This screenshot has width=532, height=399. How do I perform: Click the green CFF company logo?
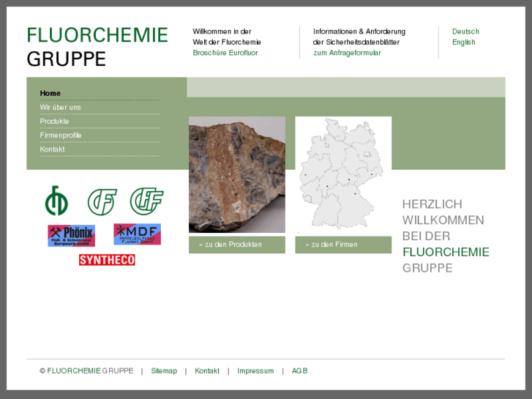coord(146,201)
